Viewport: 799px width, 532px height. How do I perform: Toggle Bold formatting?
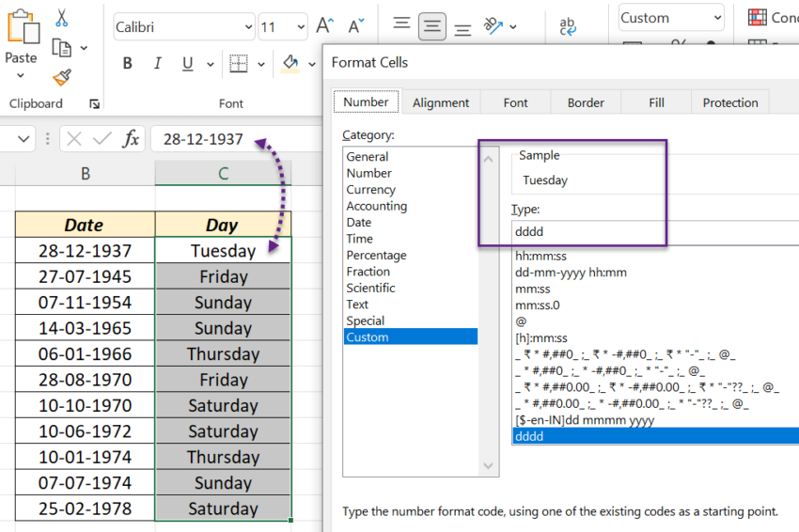(x=128, y=64)
